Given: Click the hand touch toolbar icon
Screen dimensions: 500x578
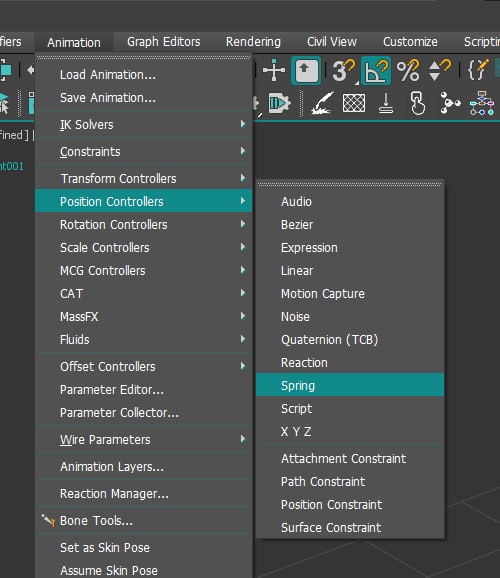Looking at the screenshot, I should 417,103.
